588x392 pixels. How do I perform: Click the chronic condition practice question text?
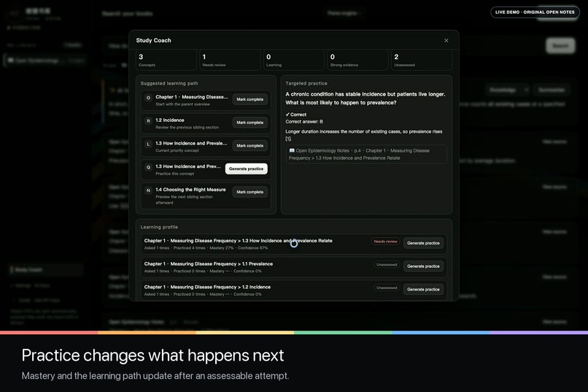tap(365, 99)
